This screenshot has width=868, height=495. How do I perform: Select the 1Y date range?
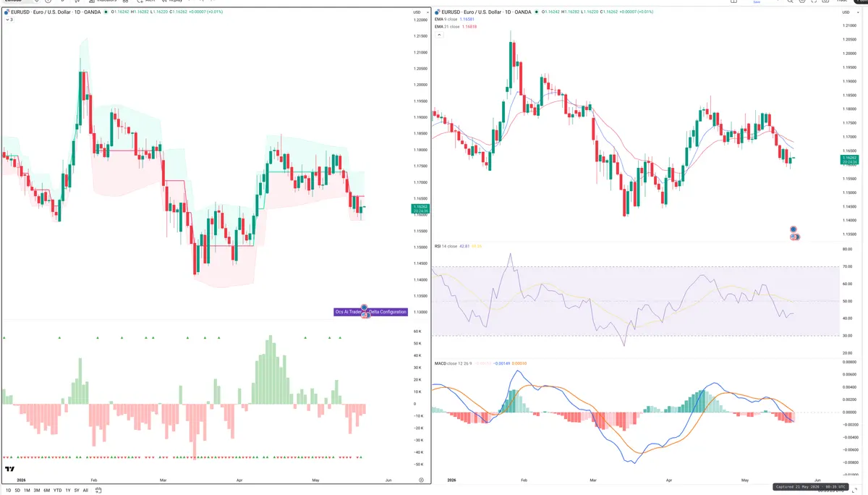68,490
